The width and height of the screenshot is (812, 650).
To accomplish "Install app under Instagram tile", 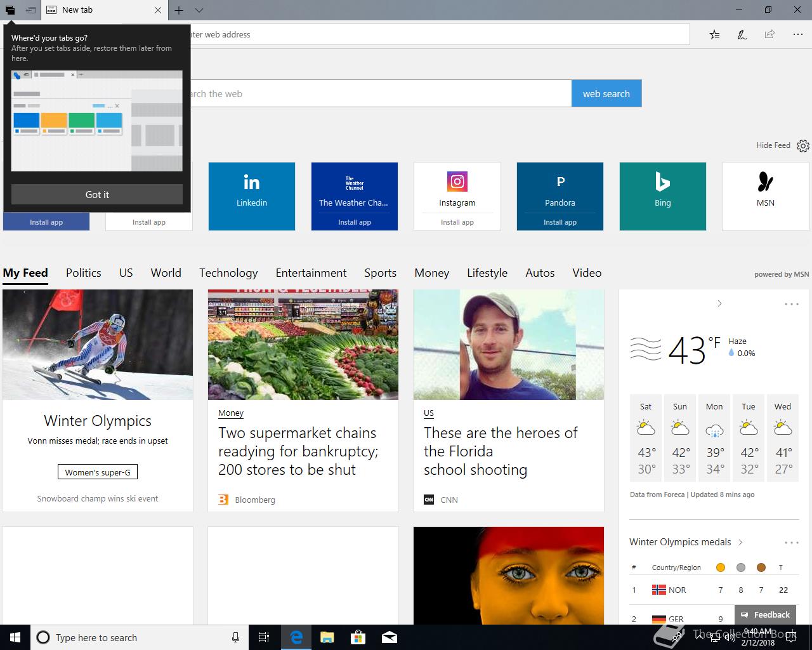I will (457, 222).
